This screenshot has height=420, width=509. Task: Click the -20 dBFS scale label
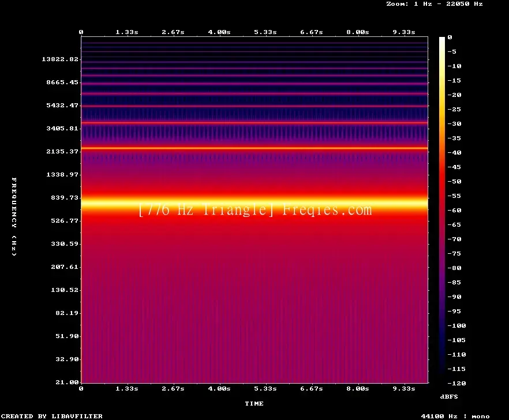pyautogui.click(x=454, y=95)
